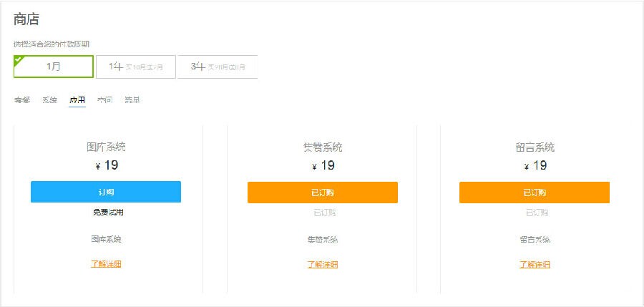644x307 pixels.
Task: Switch to the 套餐 tab
Action: pos(22,100)
